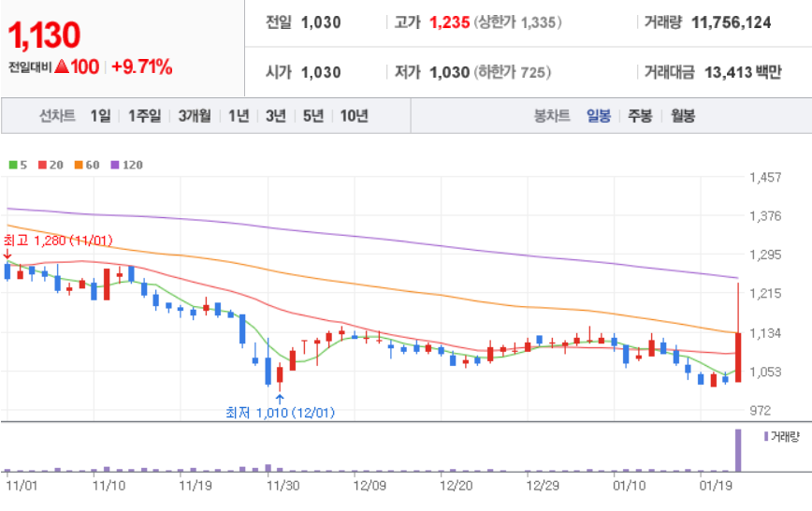Click the 거래량 value 11,756,124
Screen dimensions: 812x511
pos(732,22)
